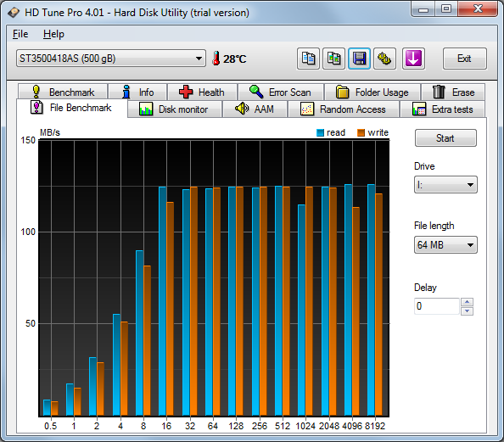Screen dimensions: 504x442
Task: Open the File menu
Action: click(x=20, y=34)
